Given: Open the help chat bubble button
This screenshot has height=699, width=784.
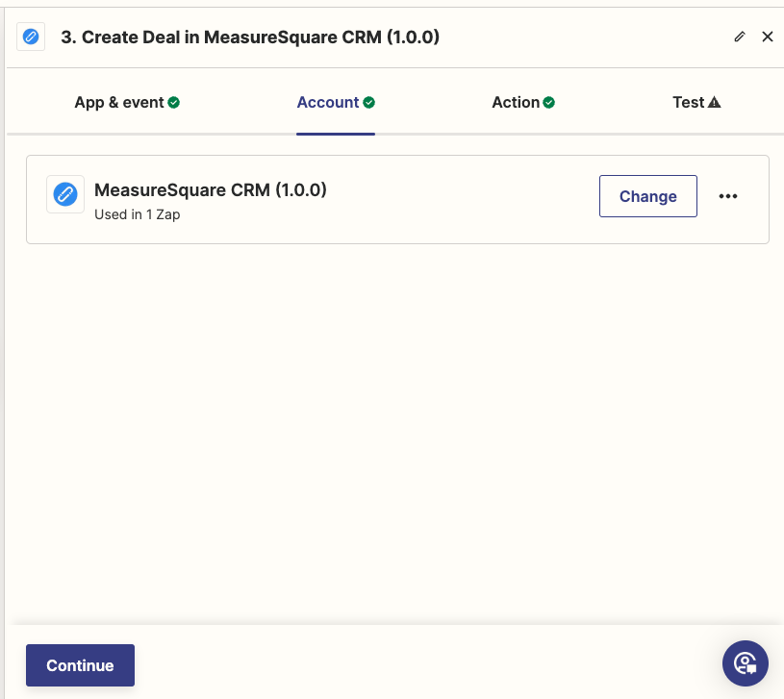Looking at the screenshot, I should [x=745, y=663].
